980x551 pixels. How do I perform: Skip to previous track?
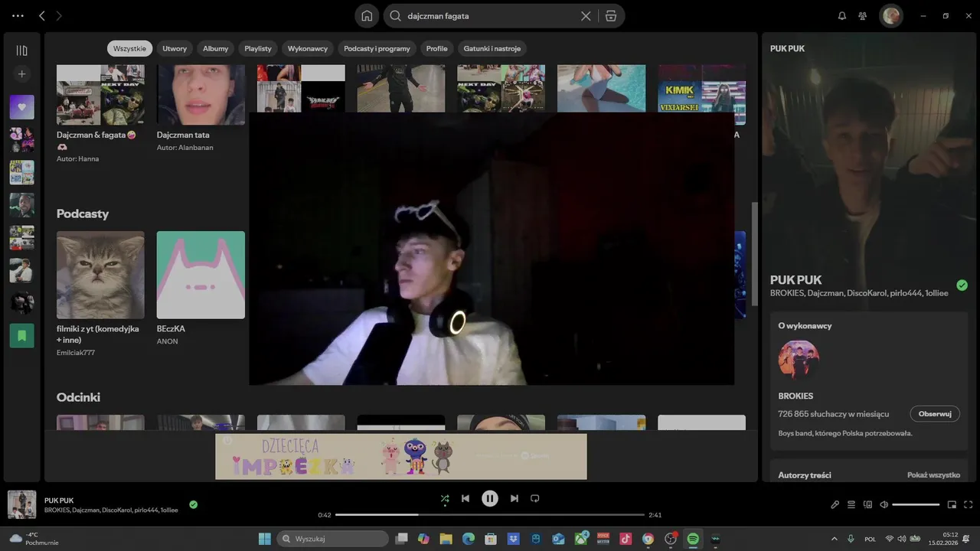[465, 498]
